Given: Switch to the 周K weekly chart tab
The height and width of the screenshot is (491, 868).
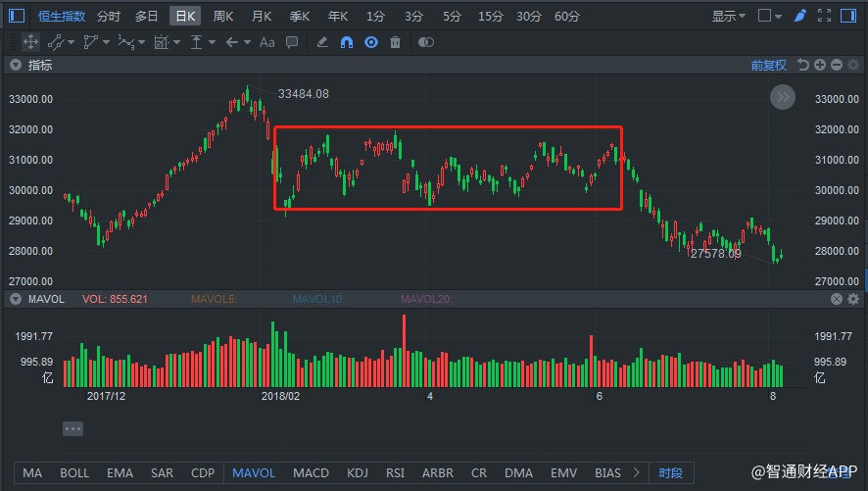Looking at the screenshot, I should pyautogui.click(x=223, y=16).
